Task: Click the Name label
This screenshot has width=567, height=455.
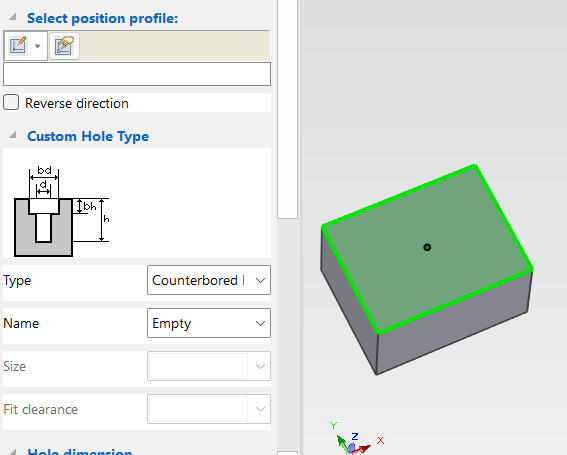Action: tap(21, 323)
